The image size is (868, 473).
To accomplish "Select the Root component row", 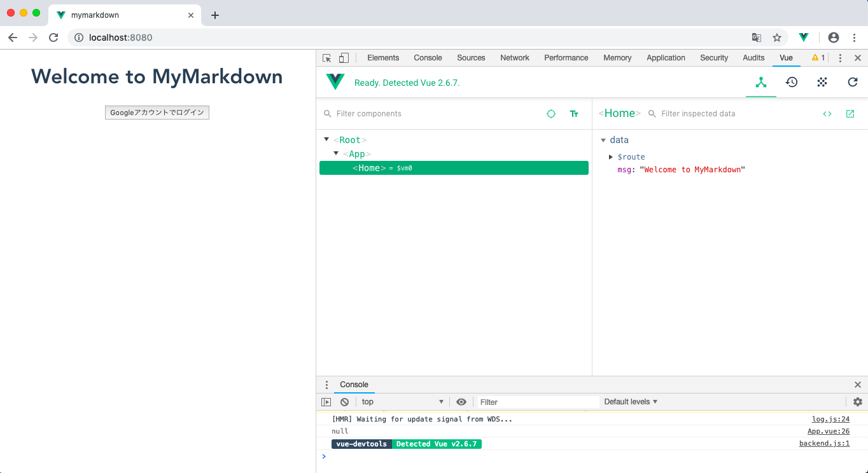I will pos(454,140).
